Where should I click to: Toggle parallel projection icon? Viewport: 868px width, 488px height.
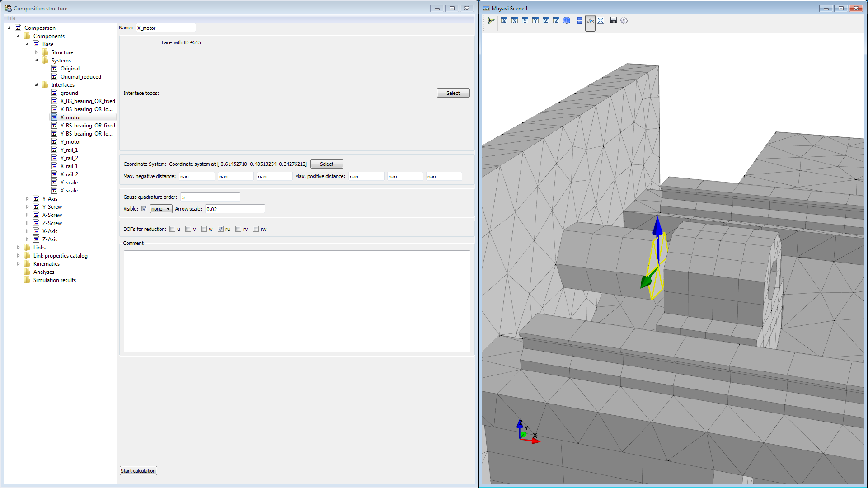[x=580, y=20]
